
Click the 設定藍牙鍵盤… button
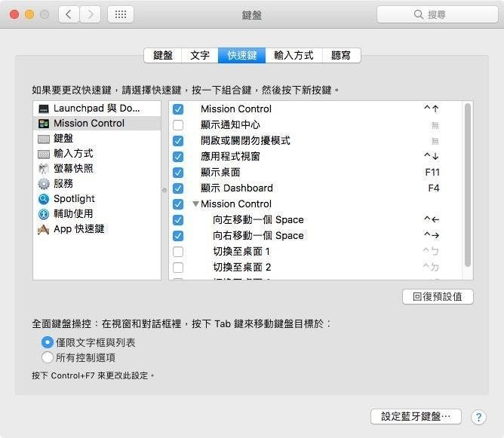click(x=416, y=417)
